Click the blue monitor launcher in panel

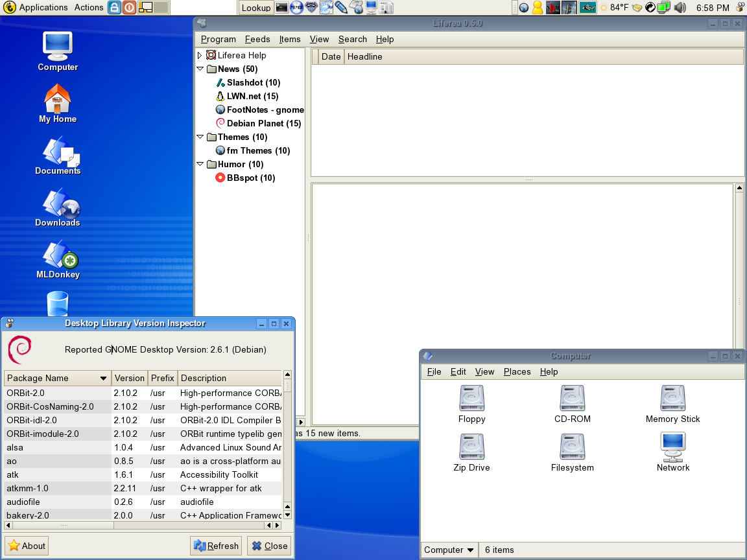[371, 7]
